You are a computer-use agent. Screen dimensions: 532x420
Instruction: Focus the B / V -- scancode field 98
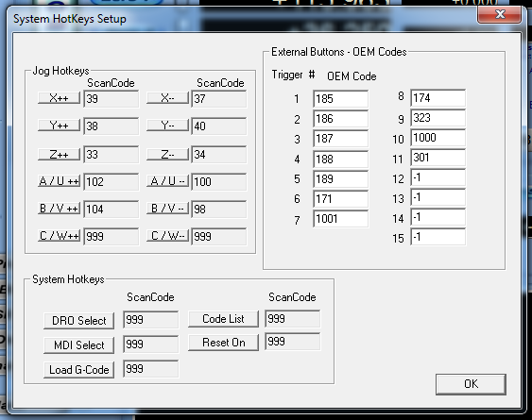tap(219, 209)
